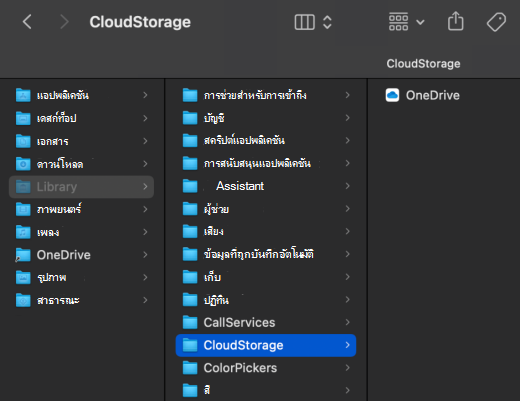This screenshot has height=401, width=520.
Task: Select the เพลง folder icon
Action: click(23, 232)
